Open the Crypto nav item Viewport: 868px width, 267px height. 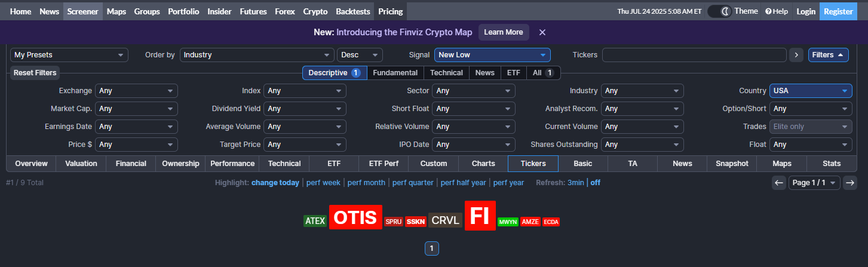pyautogui.click(x=315, y=11)
